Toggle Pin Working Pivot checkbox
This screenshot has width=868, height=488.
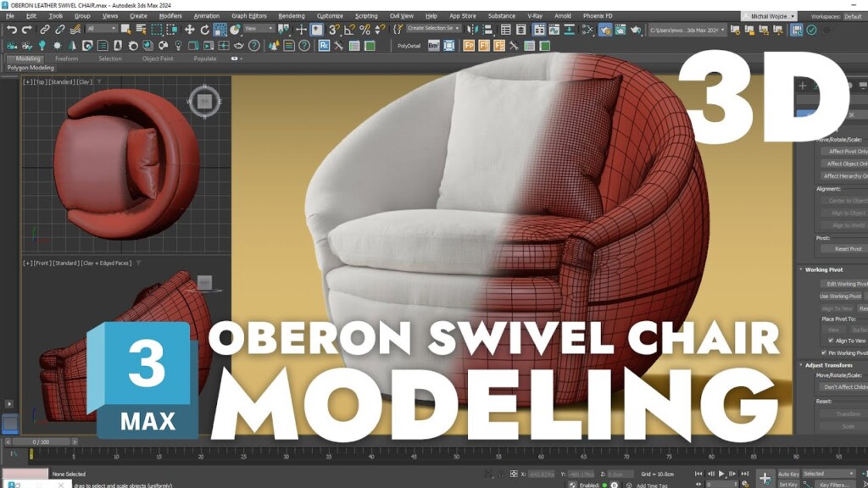(824, 352)
